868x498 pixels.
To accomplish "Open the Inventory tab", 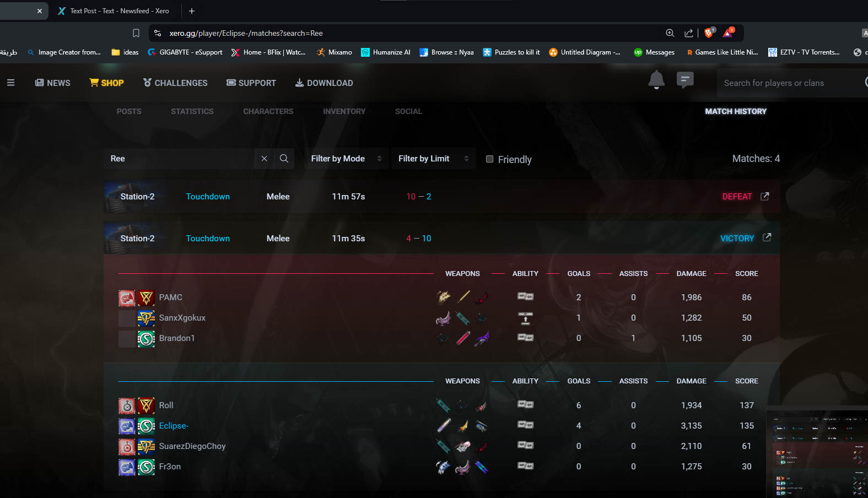I will click(x=344, y=111).
